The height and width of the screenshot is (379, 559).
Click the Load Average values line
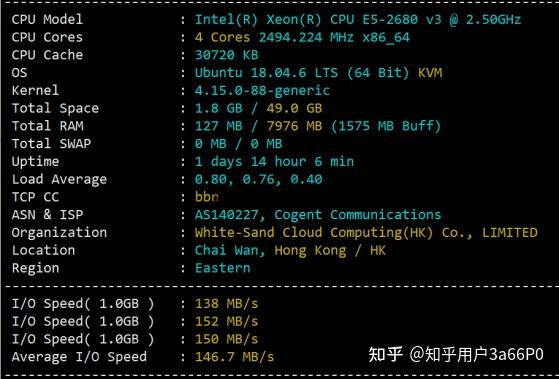(x=258, y=179)
